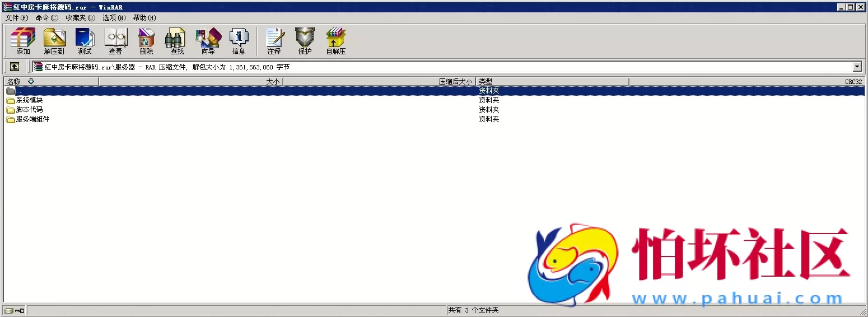This screenshot has width=868, height=317.
Task: Go up one folder level button
Action: coord(15,67)
